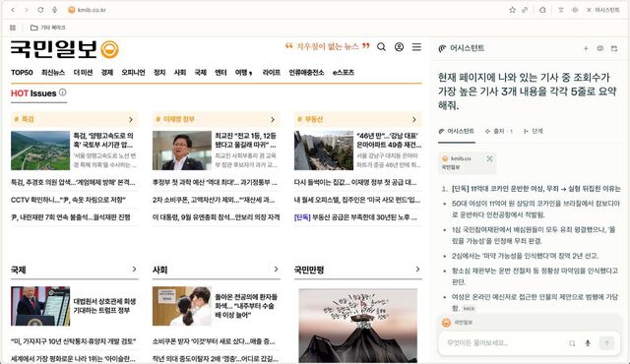This screenshot has height=364, width=630.
Task: Select the TOP50 navigation menu item
Action: point(22,73)
